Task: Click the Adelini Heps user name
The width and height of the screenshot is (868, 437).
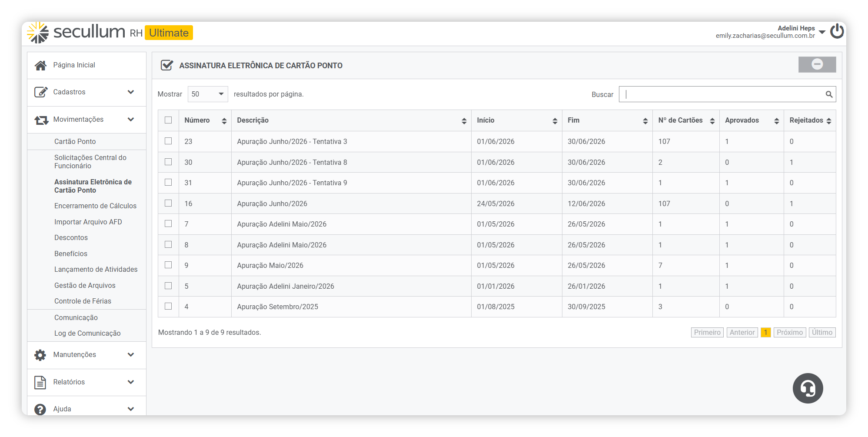Action: click(796, 28)
